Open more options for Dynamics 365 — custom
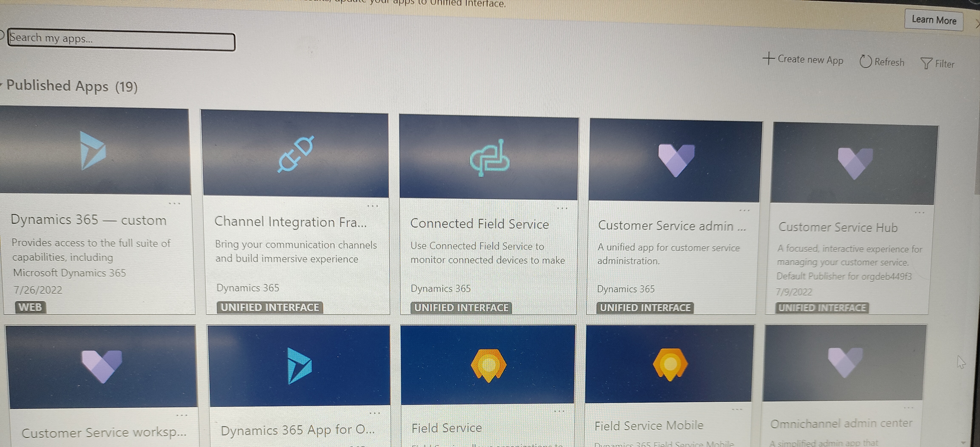 (x=175, y=204)
